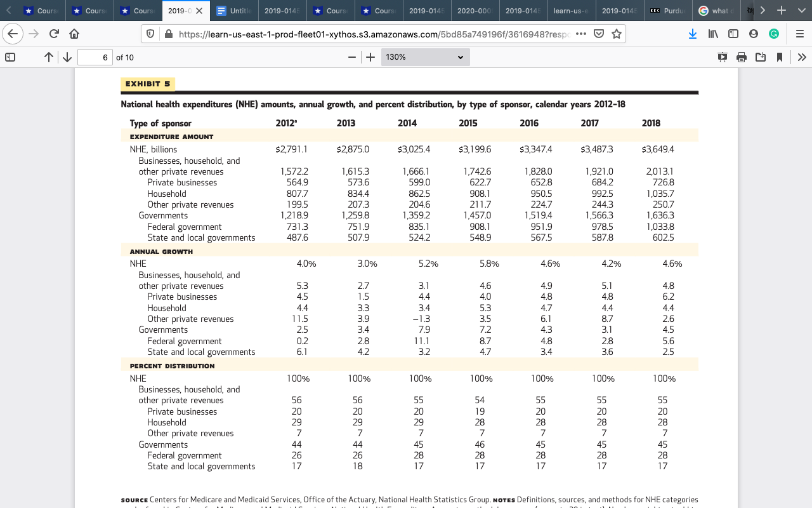812x508 pixels.
Task: Go to the next PDF page
Action: (66, 57)
